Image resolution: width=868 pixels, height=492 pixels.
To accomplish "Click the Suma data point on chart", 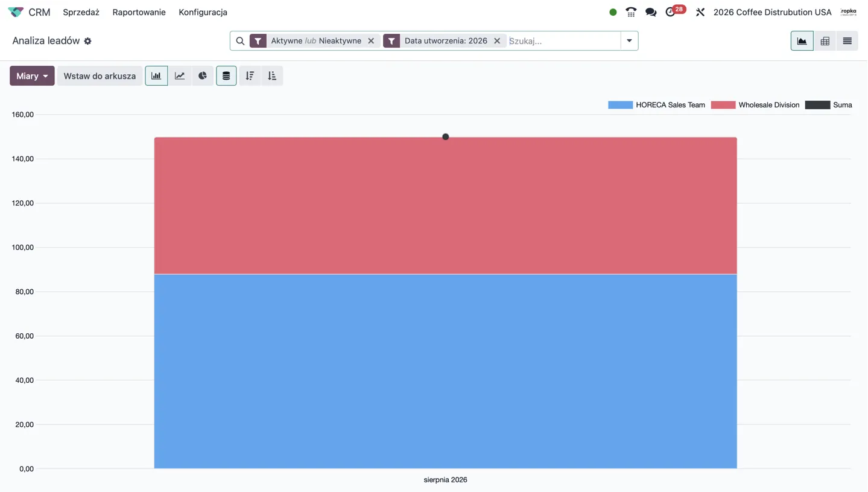I will point(446,137).
